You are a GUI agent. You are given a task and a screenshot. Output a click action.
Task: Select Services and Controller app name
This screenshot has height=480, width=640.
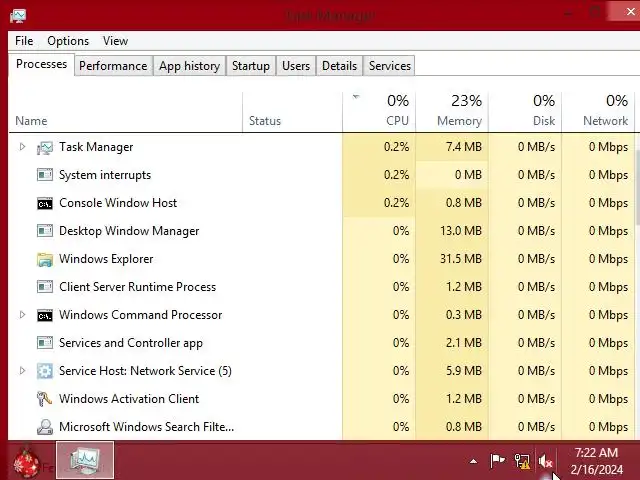[131, 343]
